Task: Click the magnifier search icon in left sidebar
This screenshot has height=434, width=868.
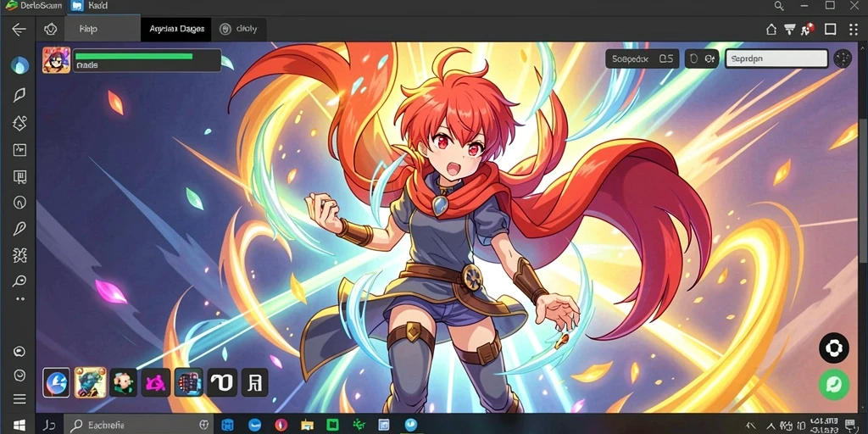Action: click(20, 281)
